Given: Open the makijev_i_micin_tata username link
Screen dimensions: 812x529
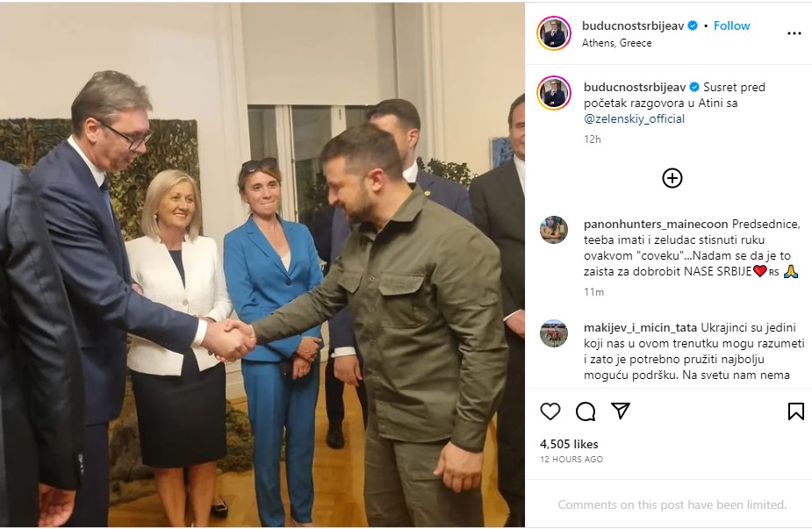Looking at the screenshot, I should [640, 327].
